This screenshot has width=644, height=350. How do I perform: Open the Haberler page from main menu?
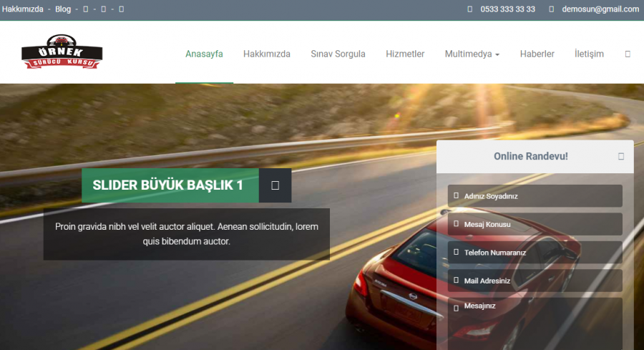point(537,54)
